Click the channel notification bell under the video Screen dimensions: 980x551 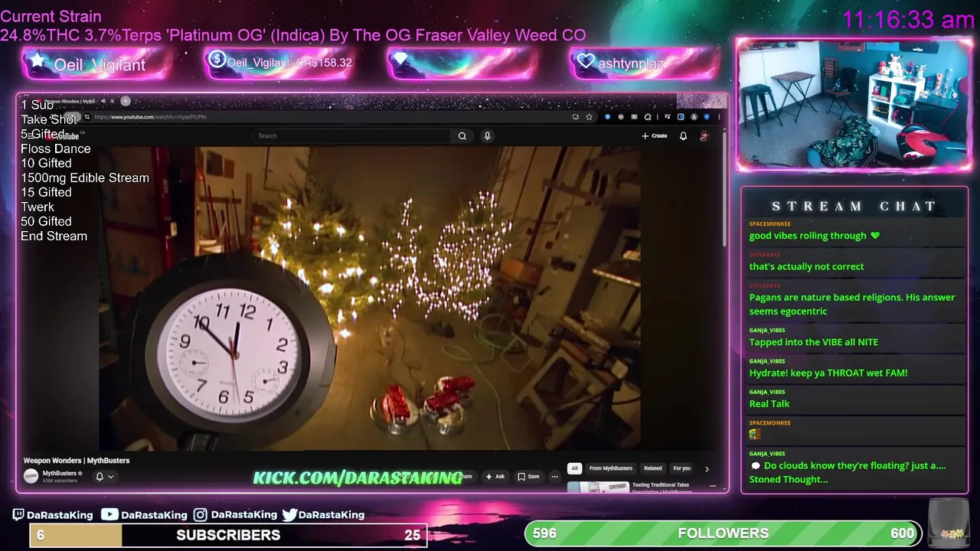(100, 477)
